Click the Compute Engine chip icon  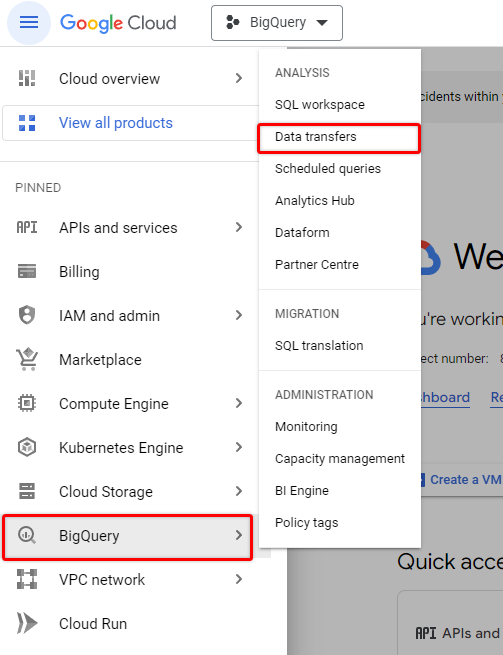point(27,404)
